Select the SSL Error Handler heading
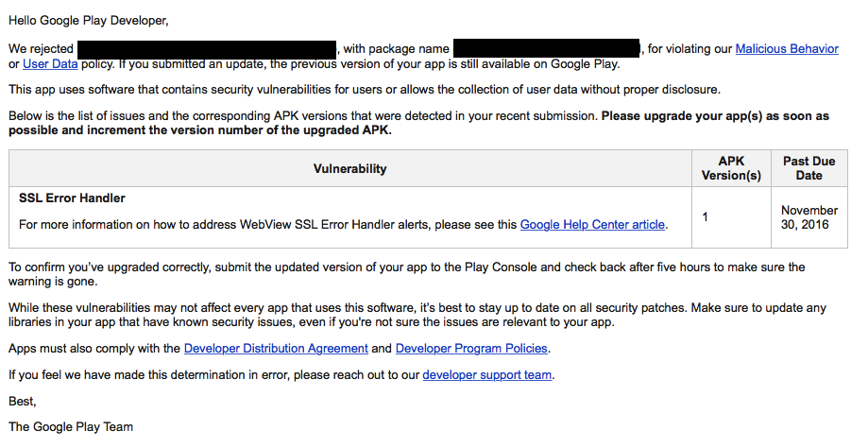Screen dimensions: 868x448 click(x=72, y=198)
